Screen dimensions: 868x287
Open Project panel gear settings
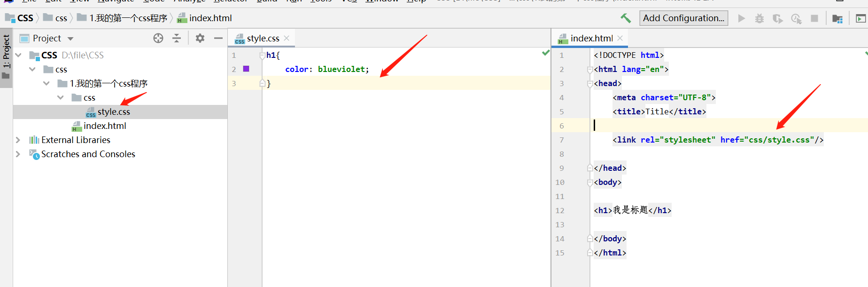[x=200, y=38]
